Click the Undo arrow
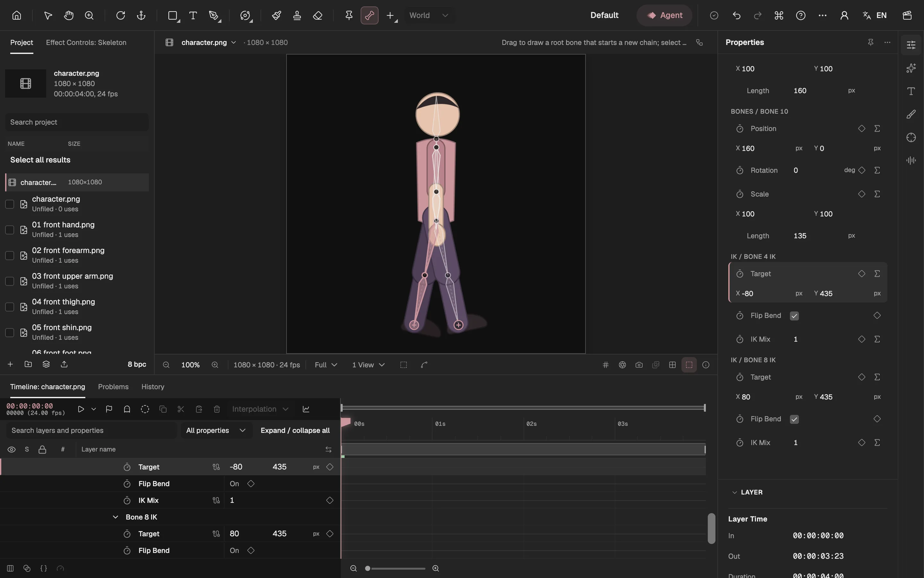 coord(737,15)
